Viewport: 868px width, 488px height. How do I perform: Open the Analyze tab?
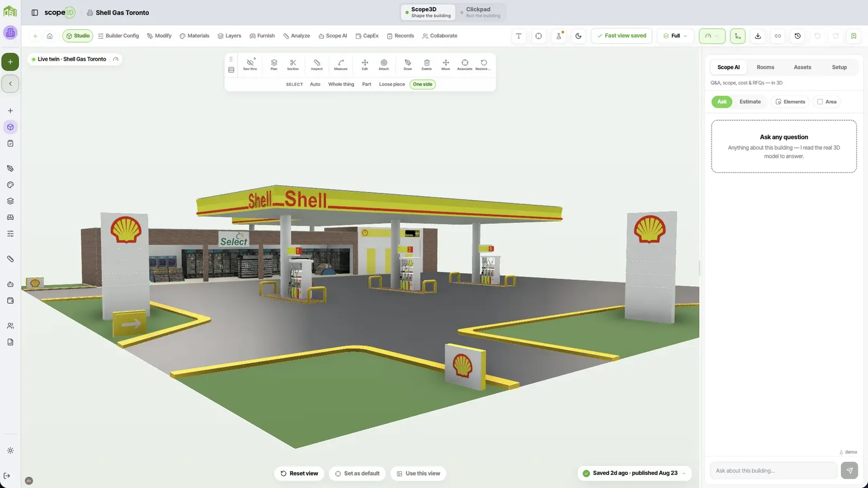click(x=296, y=36)
